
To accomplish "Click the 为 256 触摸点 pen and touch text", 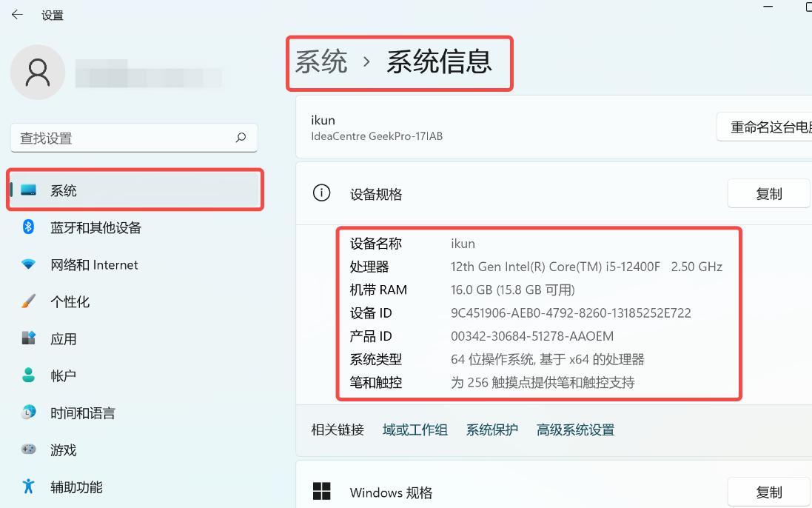I will point(543,383).
